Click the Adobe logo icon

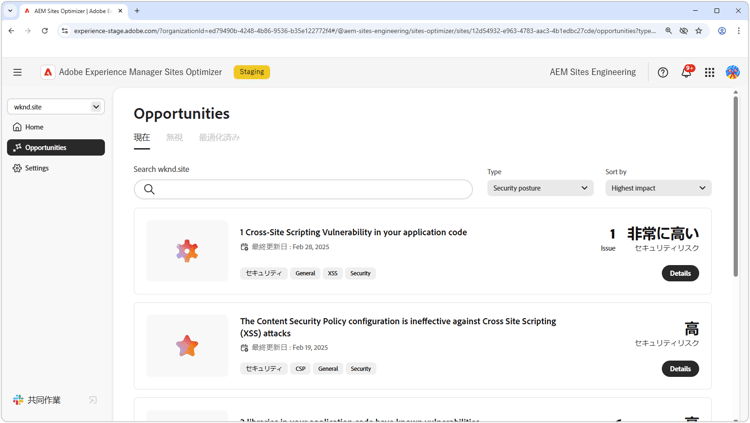[x=48, y=72]
